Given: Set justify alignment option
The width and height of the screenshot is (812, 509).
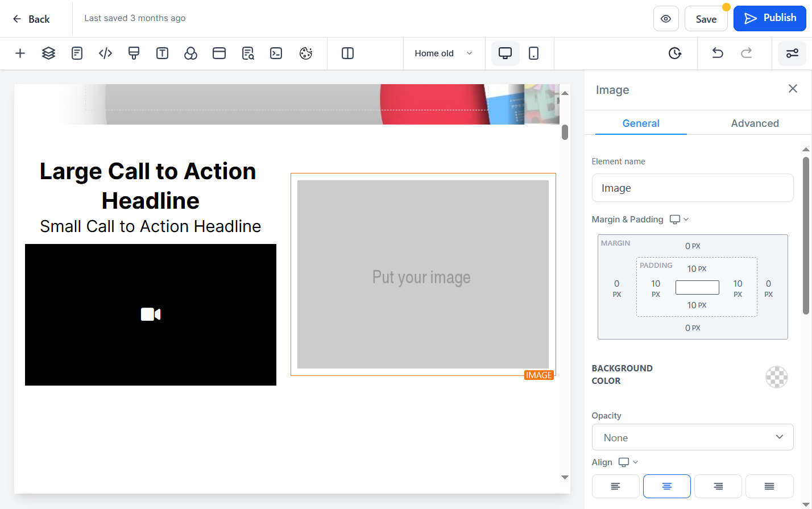Looking at the screenshot, I should coord(769,486).
